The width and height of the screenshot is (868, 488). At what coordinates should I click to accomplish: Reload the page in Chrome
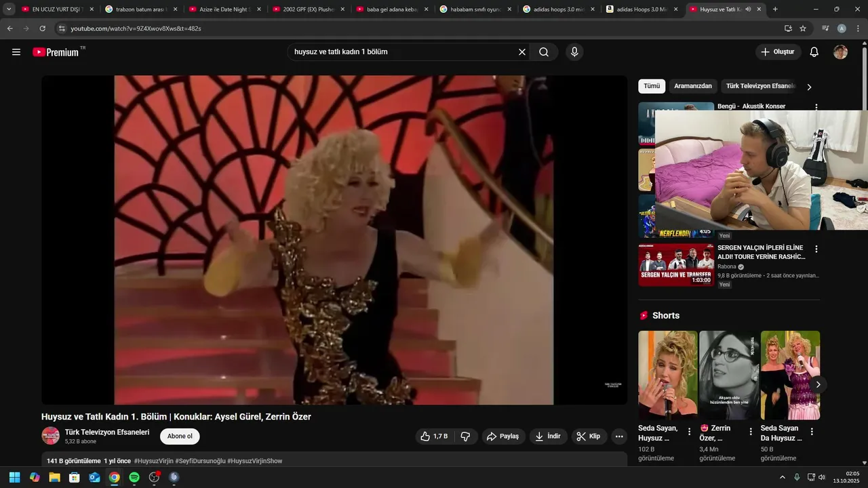click(x=42, y=28)
